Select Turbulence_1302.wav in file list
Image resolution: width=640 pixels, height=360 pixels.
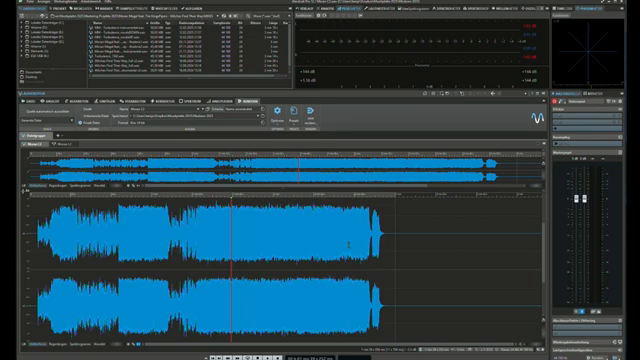[109, 56]
